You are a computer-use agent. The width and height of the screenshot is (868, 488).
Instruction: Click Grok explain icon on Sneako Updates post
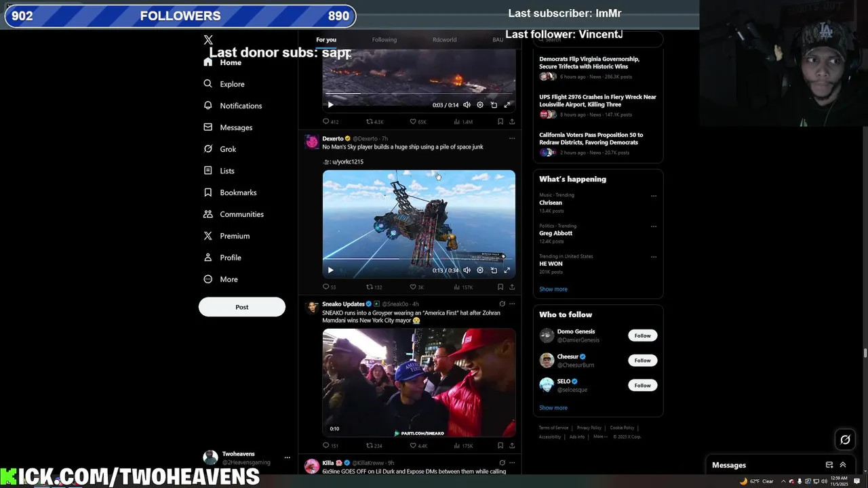coord(502,304)
